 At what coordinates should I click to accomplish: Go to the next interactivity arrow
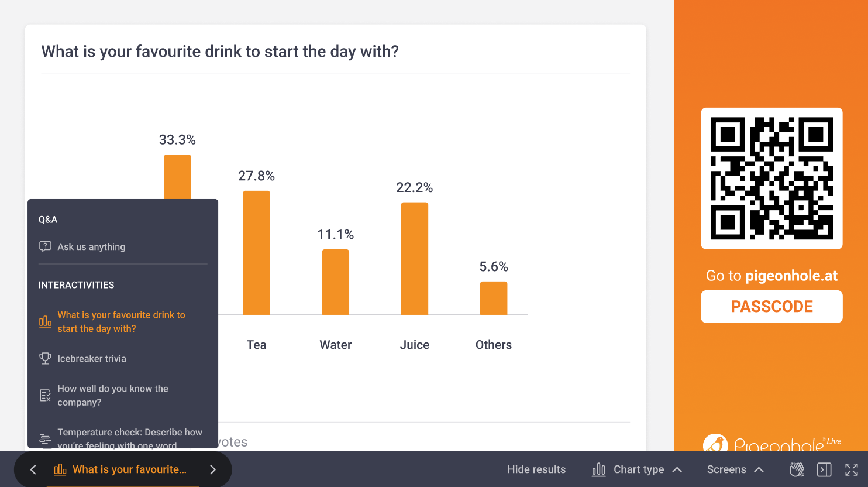pyautogui.click(x=213, y=469)
